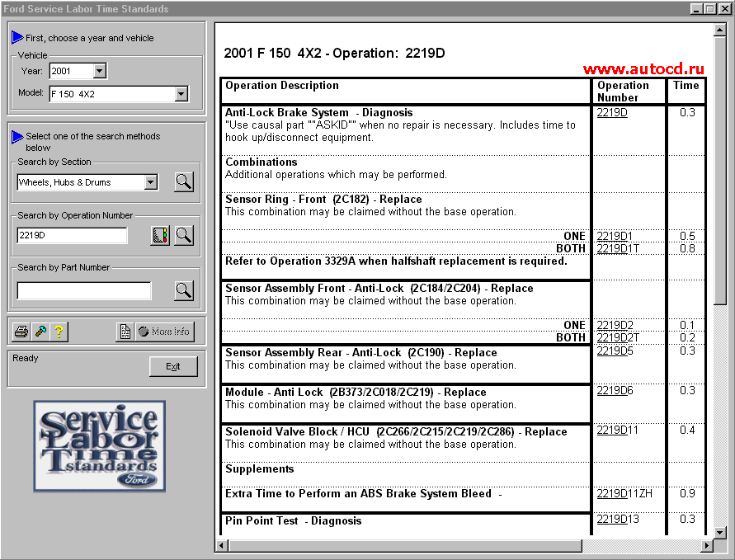The height and width of the screenshot is (560, 735).
Task: Minimize the Ford Service Labor Time Standards window
Action: (x=696, y=8)
